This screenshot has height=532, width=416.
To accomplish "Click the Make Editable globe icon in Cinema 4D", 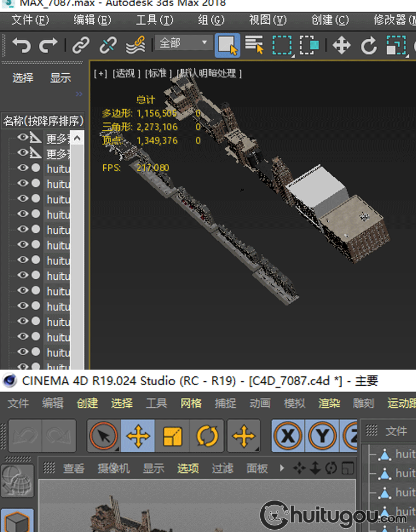I will tap(17, 481).
